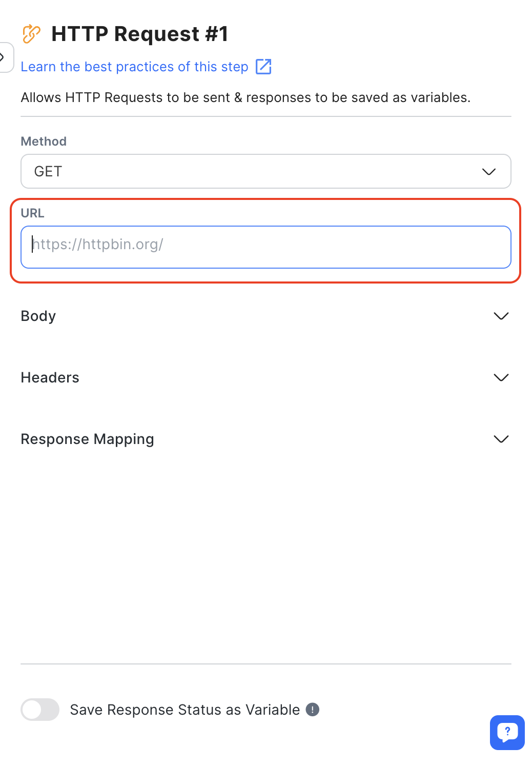The height and width of the screenshot is (767, 532).
Task: Click the external link icon beside best practices
Action: 263,67
